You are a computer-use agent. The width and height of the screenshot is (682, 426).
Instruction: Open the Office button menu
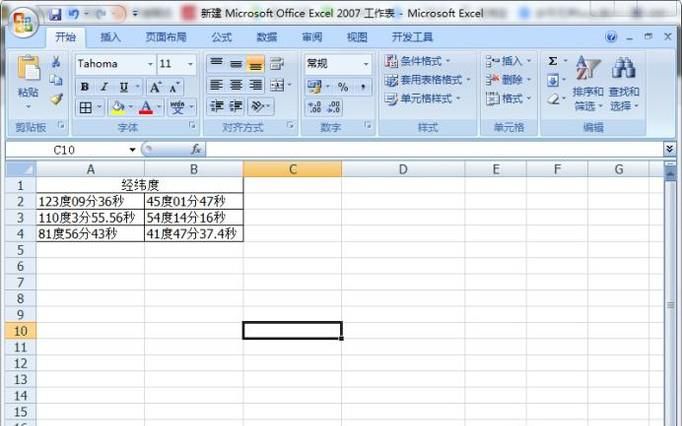(23, 21)
